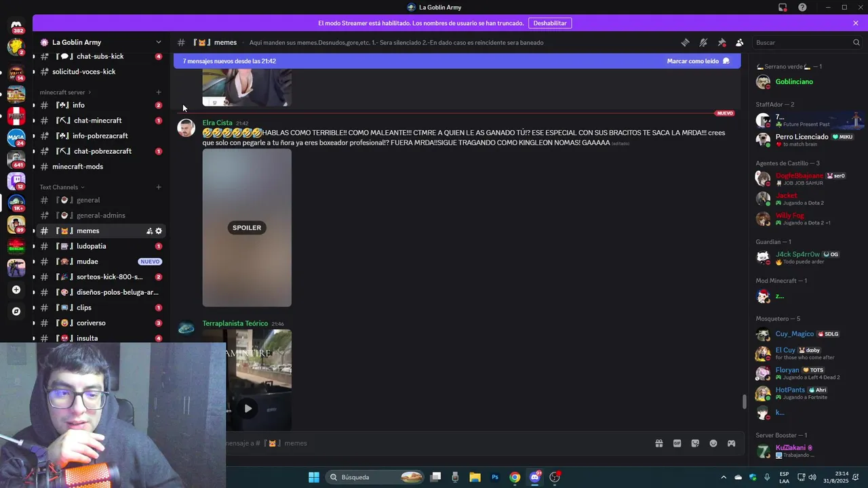The height and width of the screenshot is (488, 868).
Task: Open the general-admins channel
Action: pos(101,216)
